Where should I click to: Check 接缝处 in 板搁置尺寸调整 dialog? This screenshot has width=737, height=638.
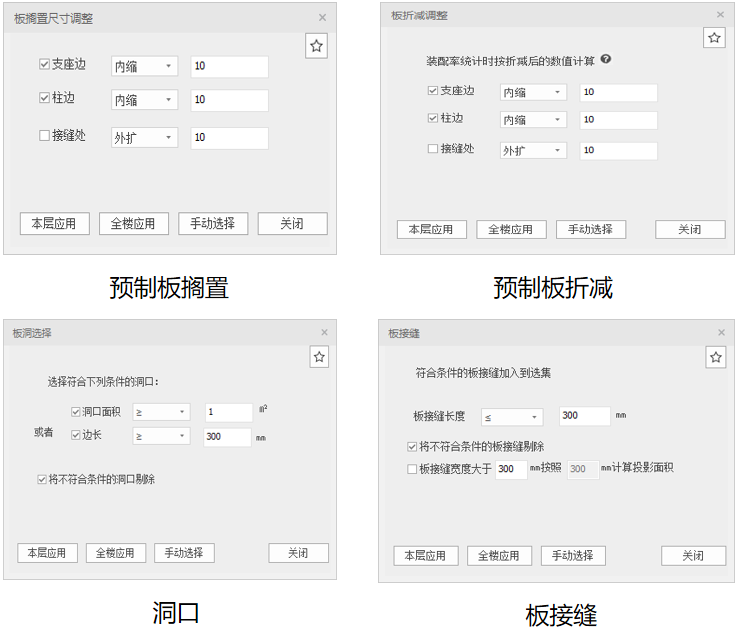pos(44,135)
